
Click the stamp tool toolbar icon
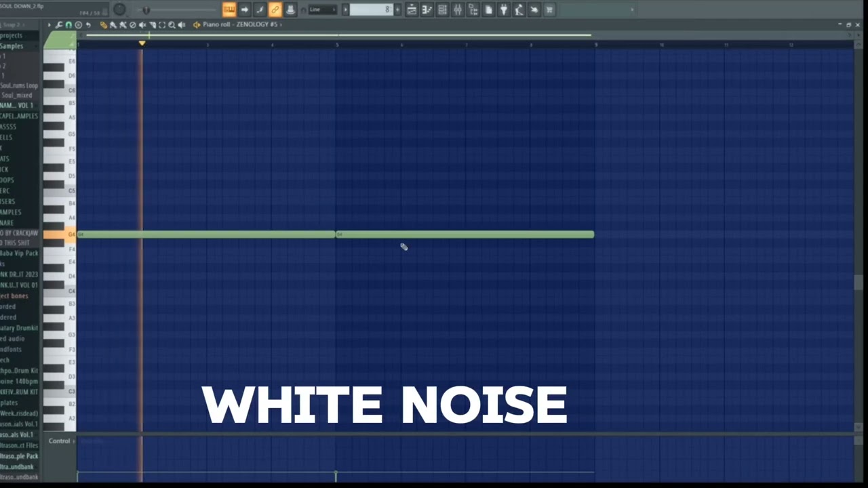coord(290,9)
